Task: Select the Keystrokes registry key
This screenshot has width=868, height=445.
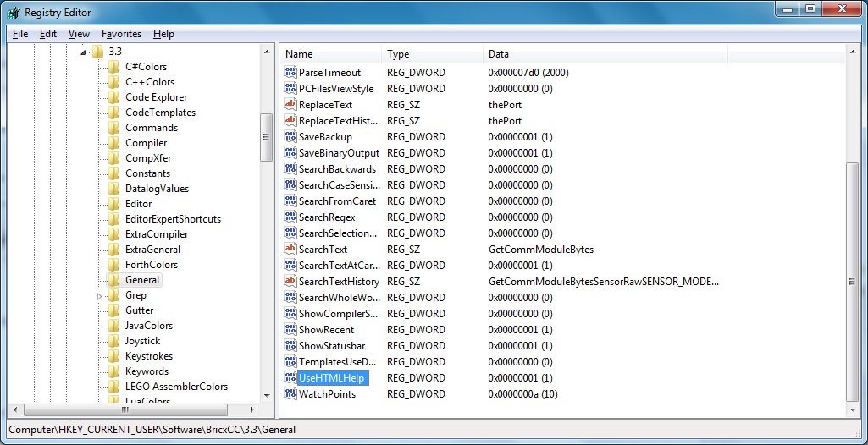Action: pyautogui.click(x=148, y=356)
